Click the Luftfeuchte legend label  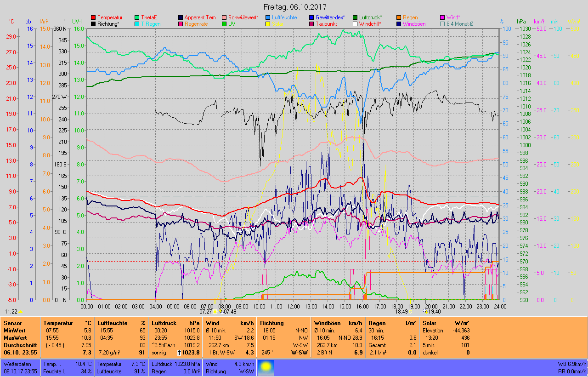pyautogui.click(x=284, y=17)
